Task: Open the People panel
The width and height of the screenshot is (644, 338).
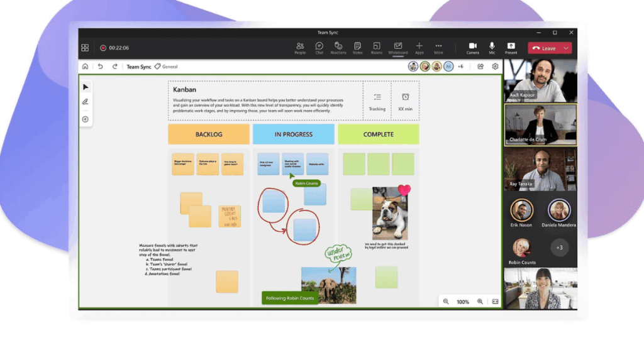Action: point(300,48)
